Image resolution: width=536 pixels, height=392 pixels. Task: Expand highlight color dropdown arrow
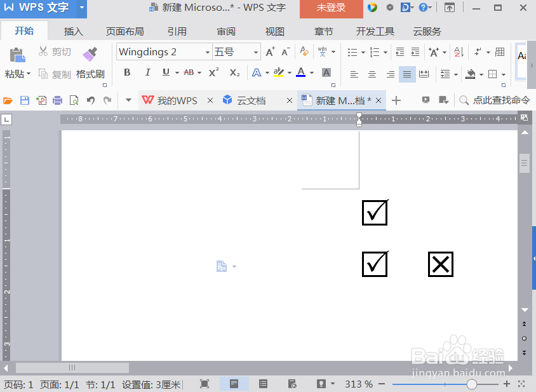click(x=290, y=72)
